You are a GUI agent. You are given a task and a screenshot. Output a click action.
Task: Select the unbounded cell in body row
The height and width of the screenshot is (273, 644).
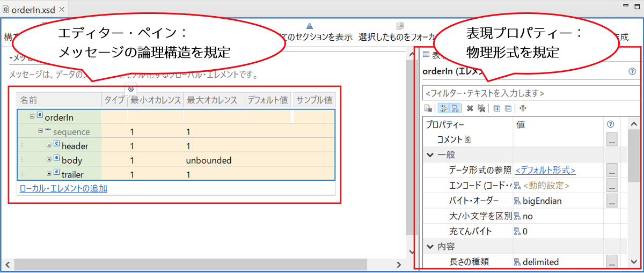pos(209,160)
